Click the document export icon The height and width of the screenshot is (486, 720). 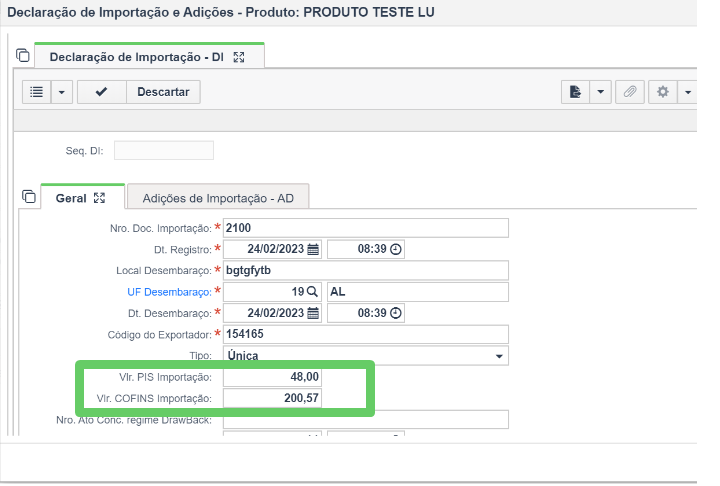coord(575,92)
